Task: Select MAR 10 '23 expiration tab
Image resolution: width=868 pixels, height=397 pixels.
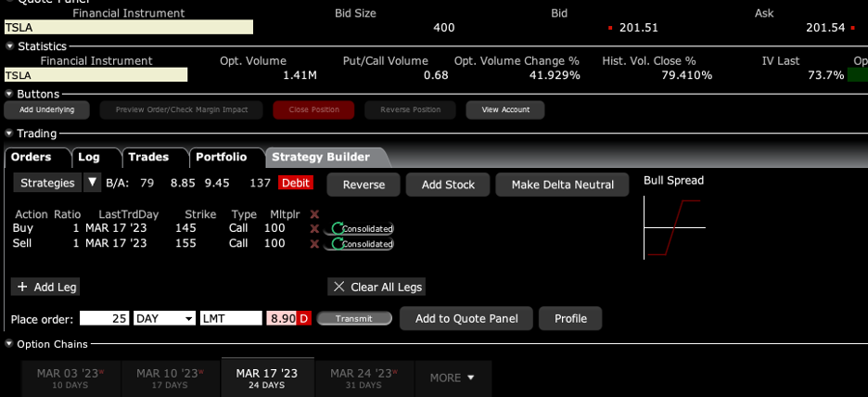Action: (x=170, y=378)
